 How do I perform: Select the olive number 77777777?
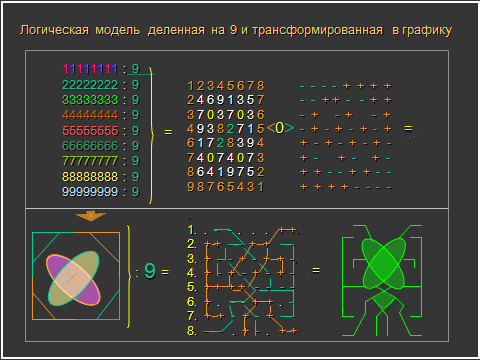tap(90, 161)
